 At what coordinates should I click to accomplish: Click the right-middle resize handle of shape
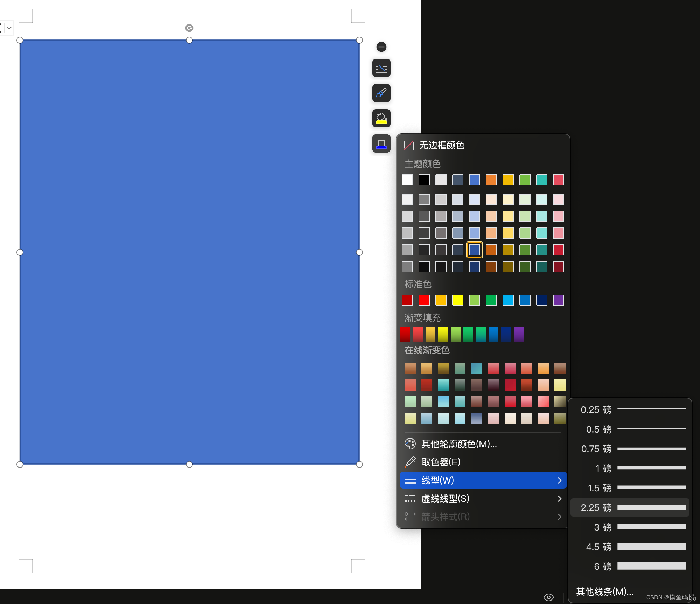[x=359, y=252]
